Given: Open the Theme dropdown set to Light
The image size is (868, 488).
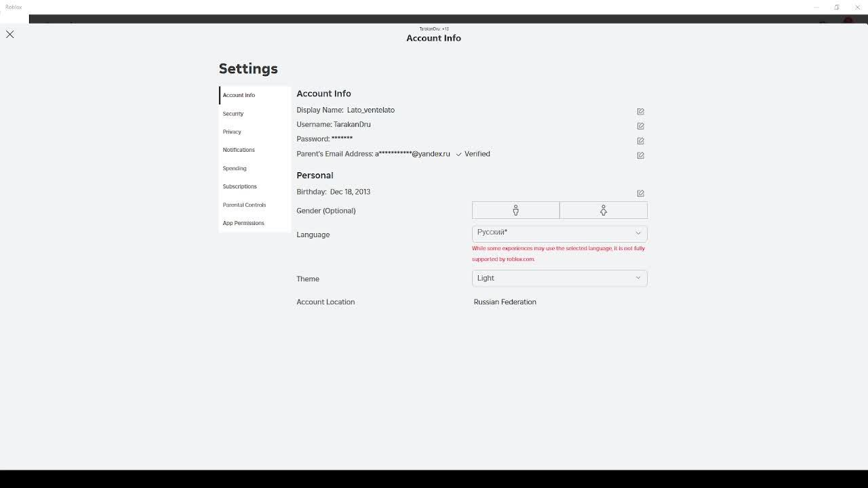Looking at the screenshot, I should click(559, 278).
